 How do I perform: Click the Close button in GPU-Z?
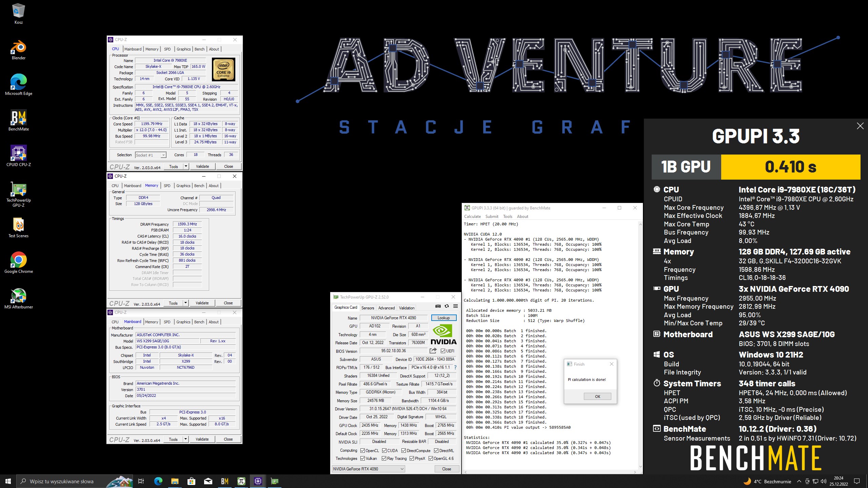tap(447, 469)
